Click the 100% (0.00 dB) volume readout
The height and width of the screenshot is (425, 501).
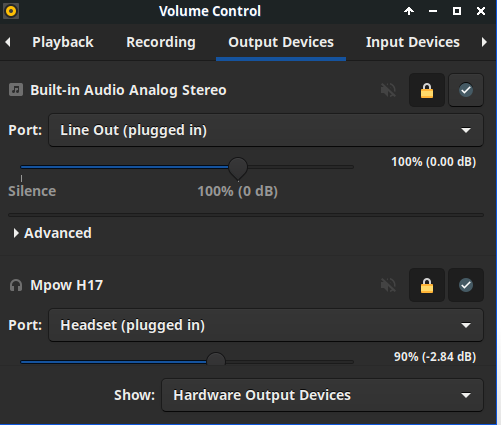click(433, 162)
